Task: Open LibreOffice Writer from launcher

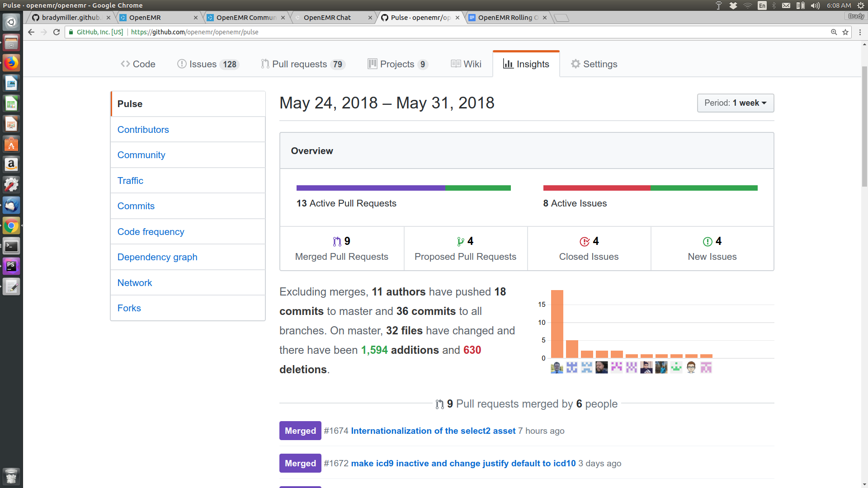Action: pyautogui.click(x=11, y=83)
